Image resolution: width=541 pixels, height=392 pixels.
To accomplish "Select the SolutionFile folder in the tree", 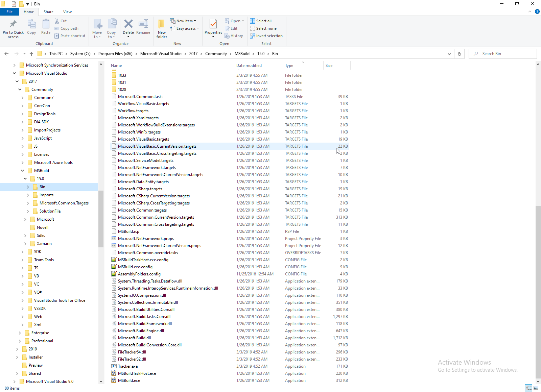I will 50,211.
